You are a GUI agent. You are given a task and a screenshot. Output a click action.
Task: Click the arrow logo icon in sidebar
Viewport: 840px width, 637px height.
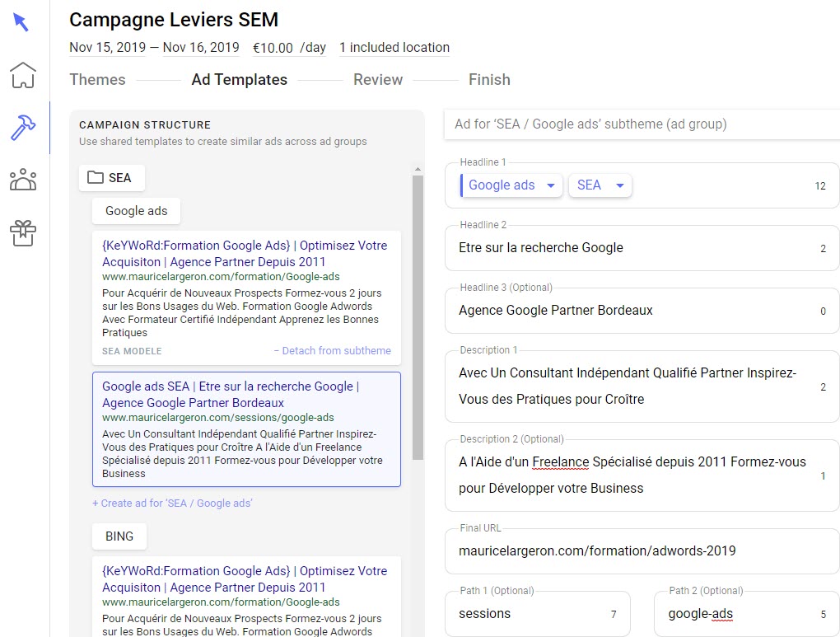click(x=21, y=22)
